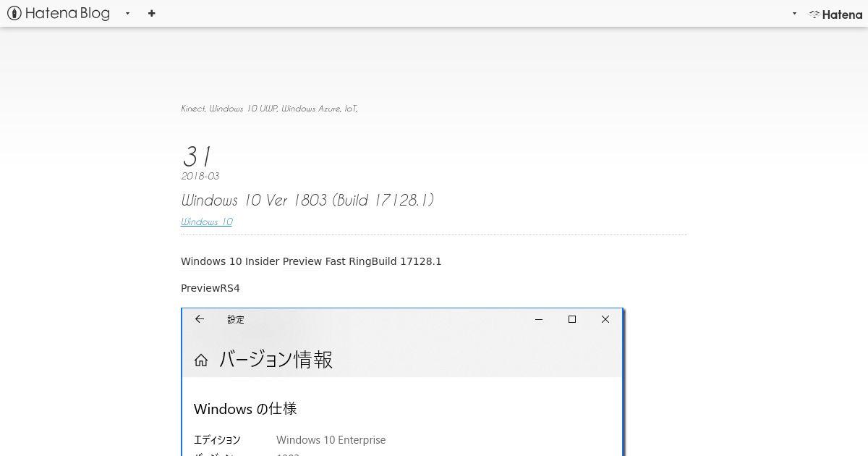Minimize the 設定 window in screenshot
Screen dimensions: 868x456
[x=539, y=319]
